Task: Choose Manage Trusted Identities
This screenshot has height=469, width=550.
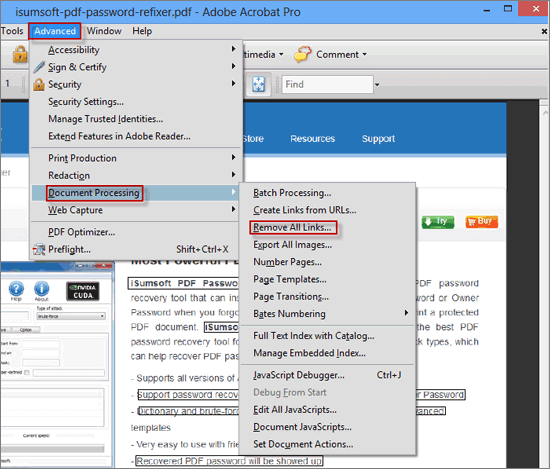Action: 135,119
